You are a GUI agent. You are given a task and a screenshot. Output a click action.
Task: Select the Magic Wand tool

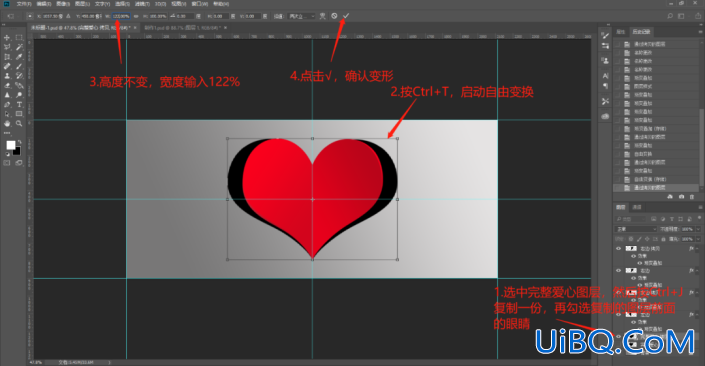click(x=19, y=47)
